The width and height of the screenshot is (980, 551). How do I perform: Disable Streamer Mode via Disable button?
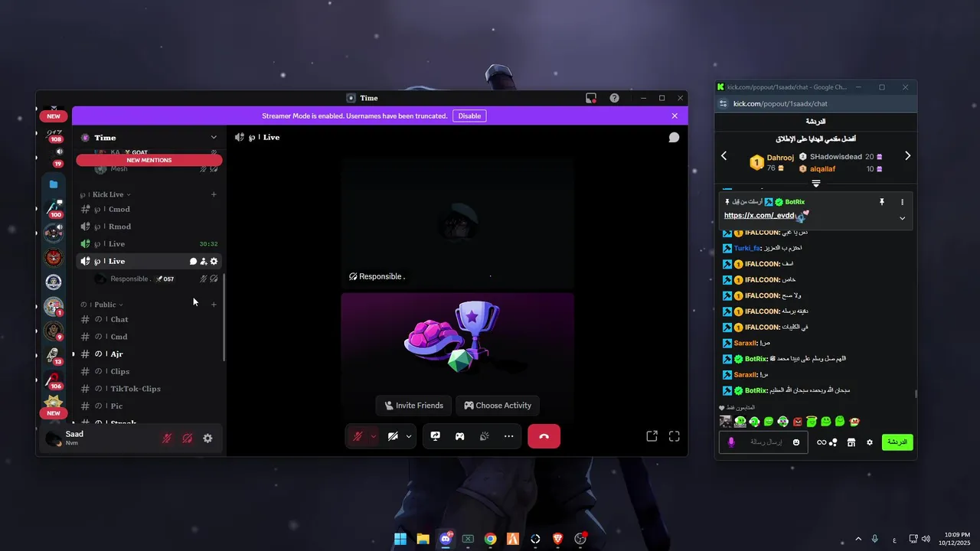pyautogui.click(x=469, y=116)
